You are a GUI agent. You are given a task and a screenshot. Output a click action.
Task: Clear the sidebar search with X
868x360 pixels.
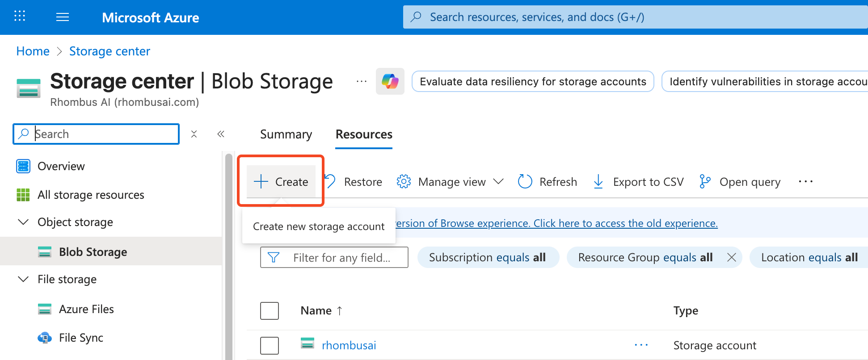[x=194, y=134]
